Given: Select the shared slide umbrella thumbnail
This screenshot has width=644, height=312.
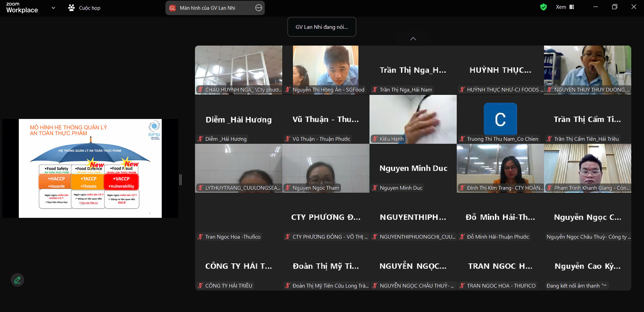Looking at the screenshot, I should click(x=90, y=168).
